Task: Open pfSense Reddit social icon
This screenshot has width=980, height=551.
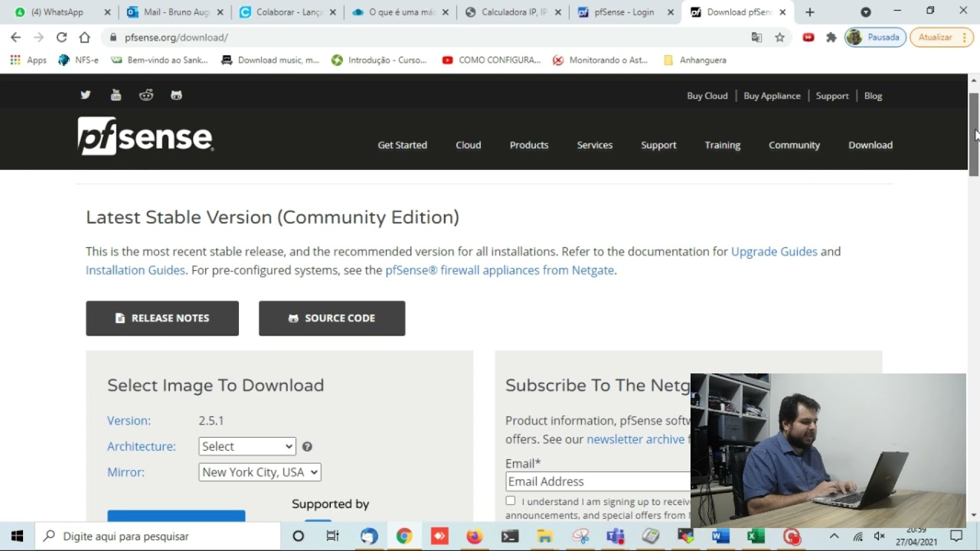Action: 146,95
